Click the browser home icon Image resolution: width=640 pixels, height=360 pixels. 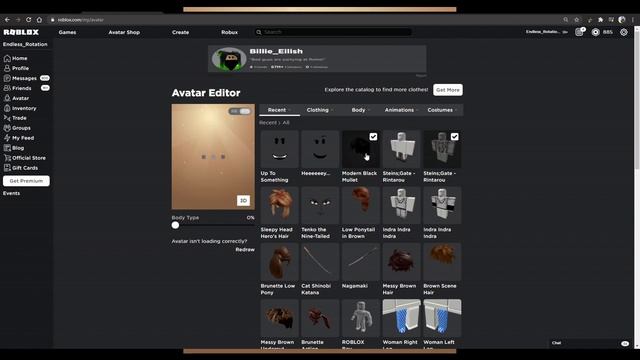pos(39,20)
